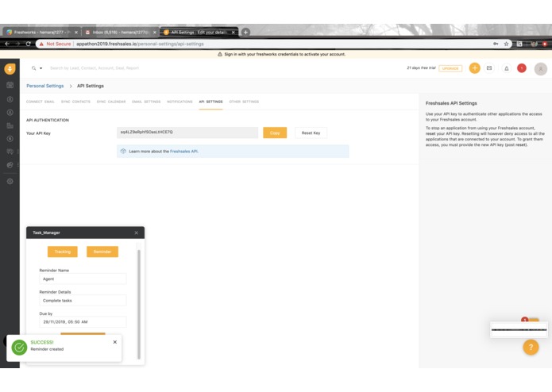Open the accounts building icon in sidebar
552x392 pixels.
point(10,125)
